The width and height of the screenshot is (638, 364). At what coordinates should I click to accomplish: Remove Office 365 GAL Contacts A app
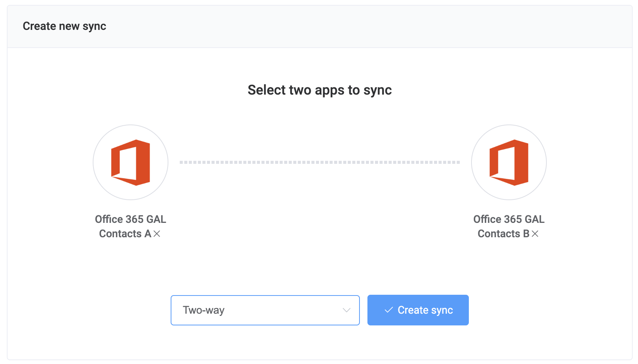click(x=157, y=234)
